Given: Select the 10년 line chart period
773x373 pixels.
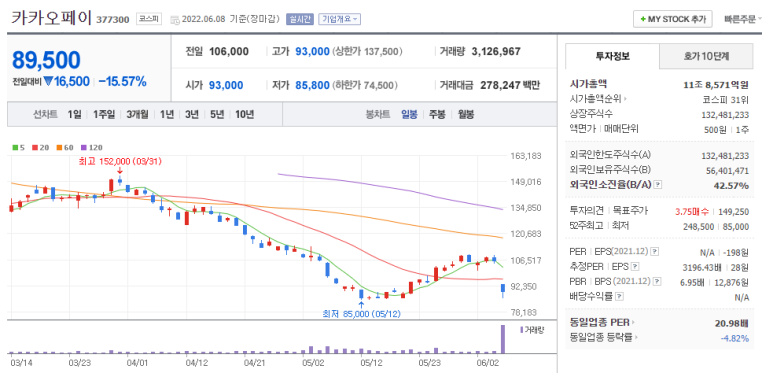Looking at the screenshot, I should pos(245,114).
